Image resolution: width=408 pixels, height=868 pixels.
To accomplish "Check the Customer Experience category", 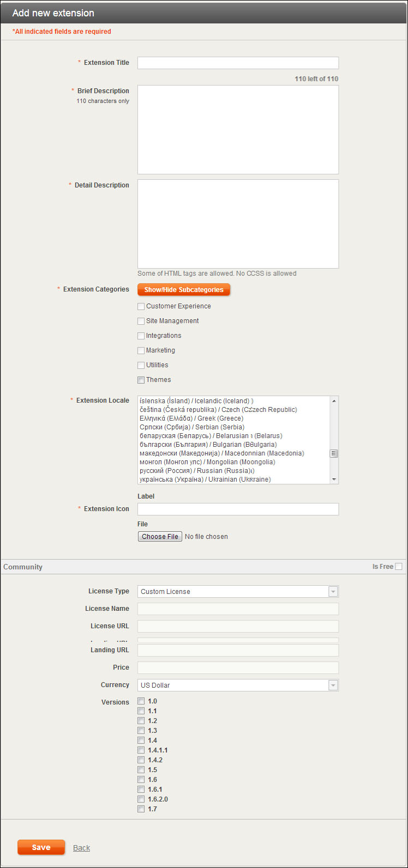I will pos(141,307).
